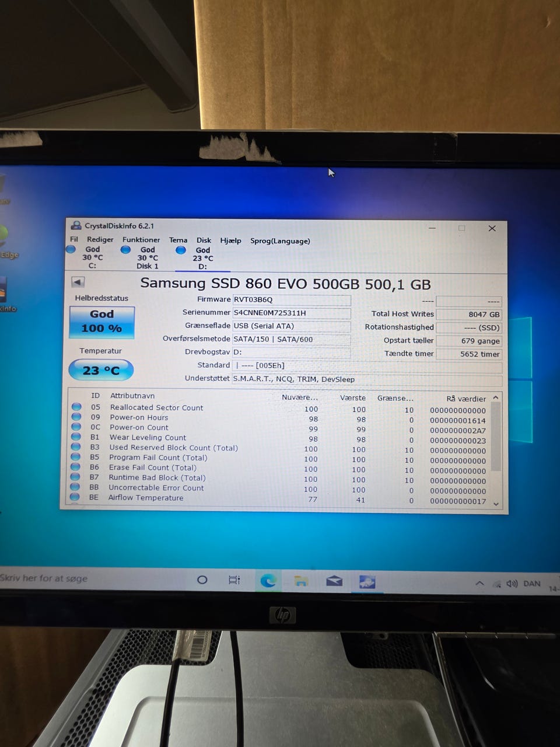The width and height of the screenshot is (560, 747).
Task: Open Cortana circle icon on taskbar
Action: click(x=202, y=580)
